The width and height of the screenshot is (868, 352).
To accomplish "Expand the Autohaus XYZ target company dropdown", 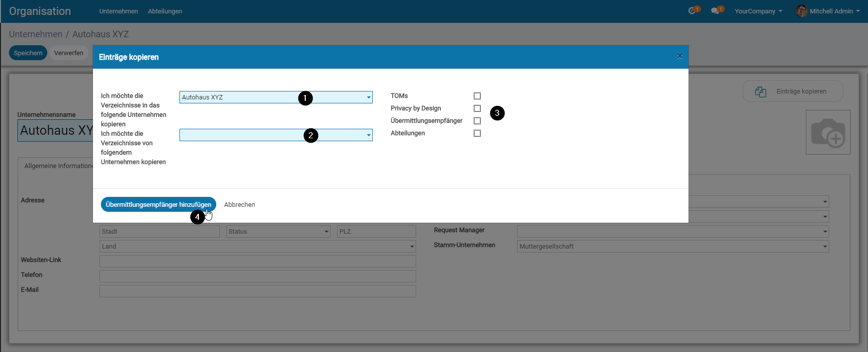I will tap(368, 97).
